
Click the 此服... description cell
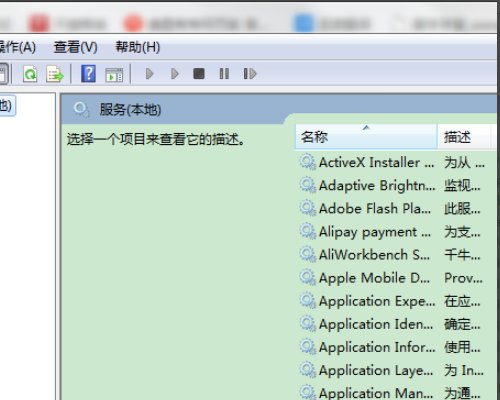[x=462, y=209]
